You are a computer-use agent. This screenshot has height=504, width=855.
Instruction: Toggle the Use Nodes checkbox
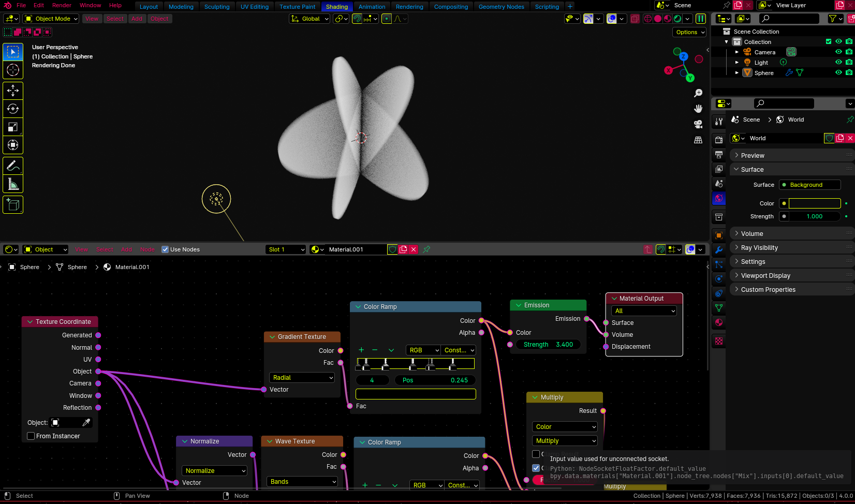[165, 249]
